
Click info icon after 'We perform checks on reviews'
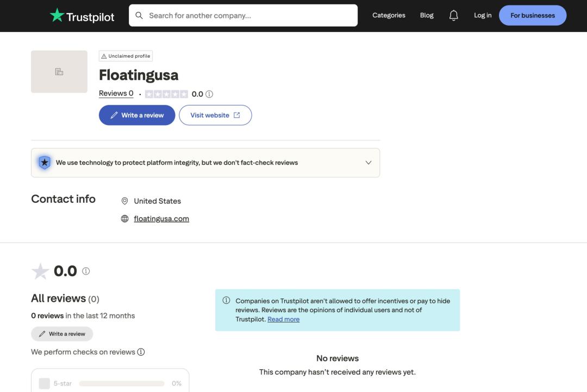(141, 352)
